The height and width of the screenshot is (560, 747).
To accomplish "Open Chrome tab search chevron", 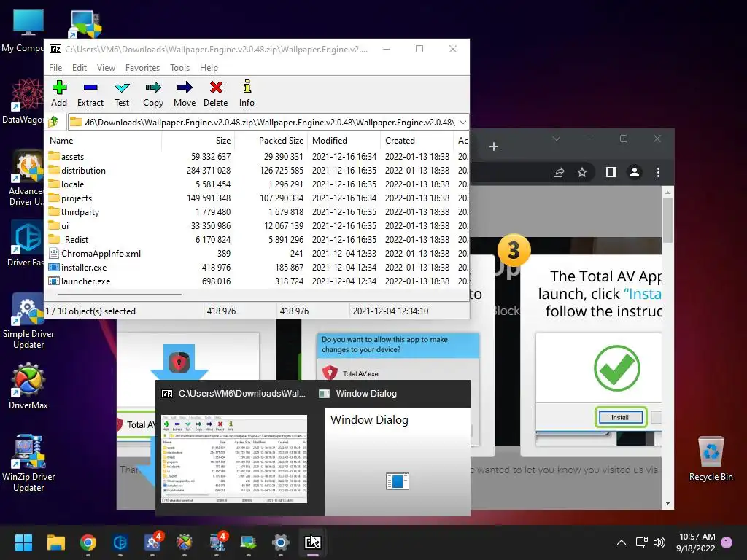I will (556, 139).
